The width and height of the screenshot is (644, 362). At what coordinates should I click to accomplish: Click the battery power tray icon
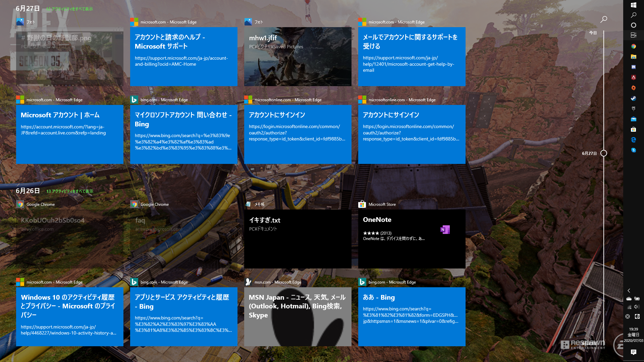(637, 299)
